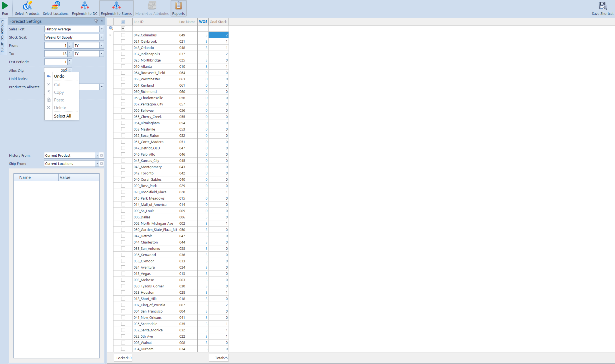The height and width of the screenshot is (364, 615).
Task: Tick the 037_Indianapolis row checkbox
Action: pos(123,54)
